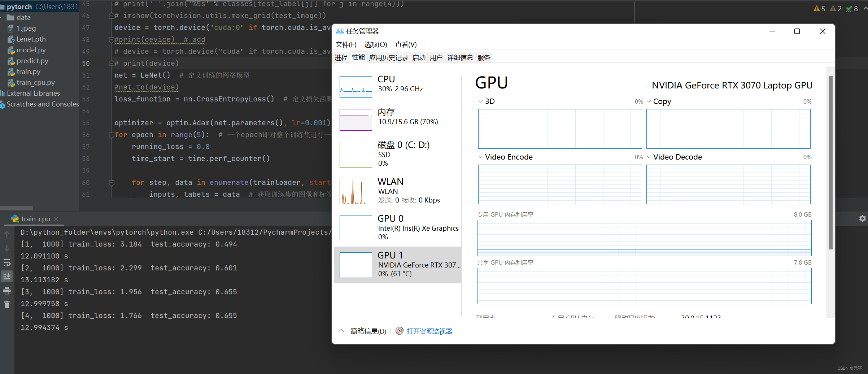Click the up arrow in run toolbar

tap(7, 234)
